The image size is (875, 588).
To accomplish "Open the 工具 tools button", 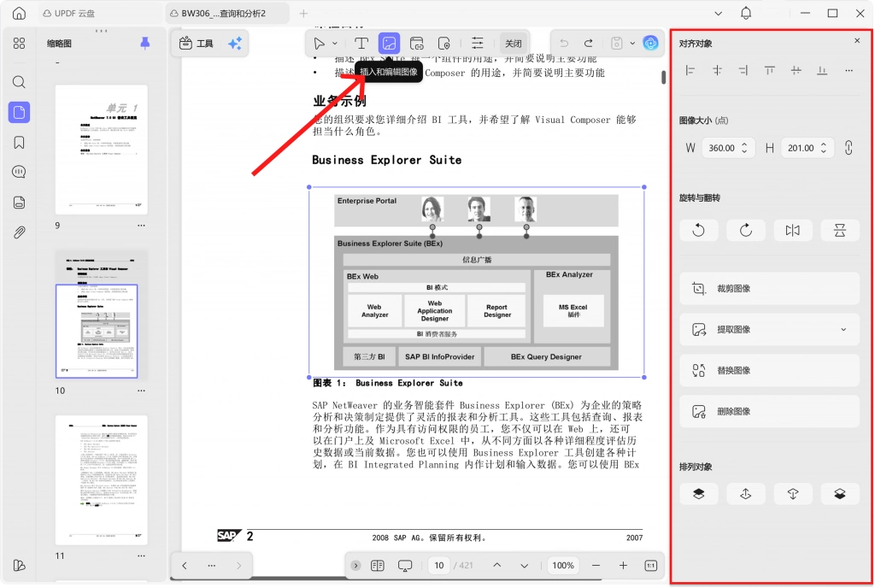I will [197, 43].
